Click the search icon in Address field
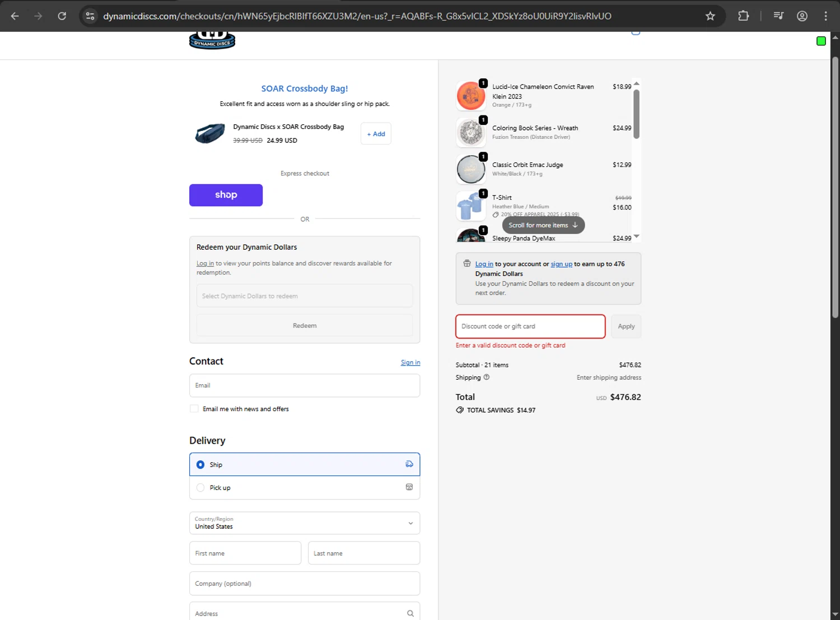840x620 pixels. pos(410,613)
